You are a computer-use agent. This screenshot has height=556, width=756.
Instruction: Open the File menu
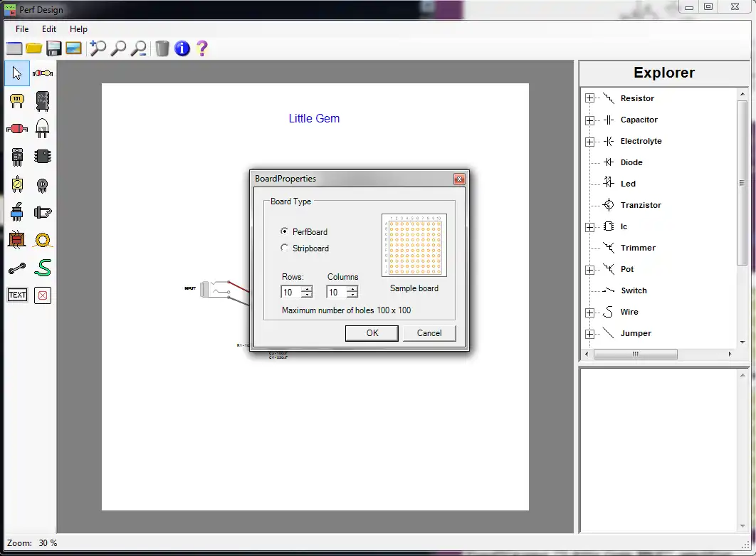tap(22, 29)
